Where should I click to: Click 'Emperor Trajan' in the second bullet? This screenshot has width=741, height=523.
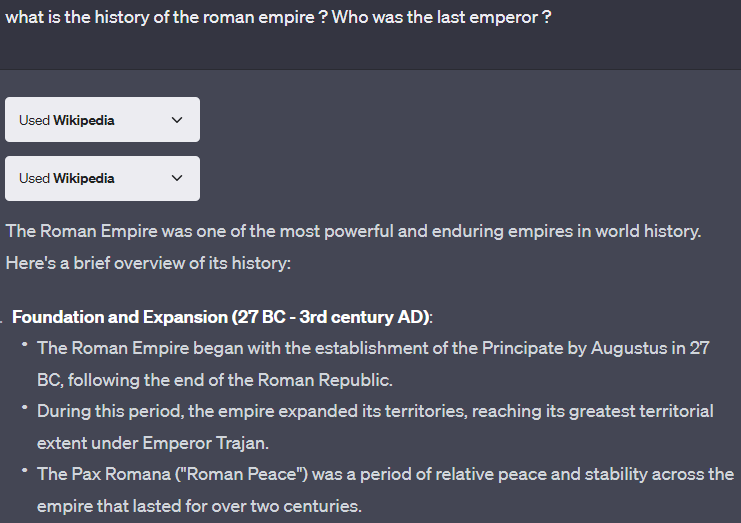pos(205,443)
